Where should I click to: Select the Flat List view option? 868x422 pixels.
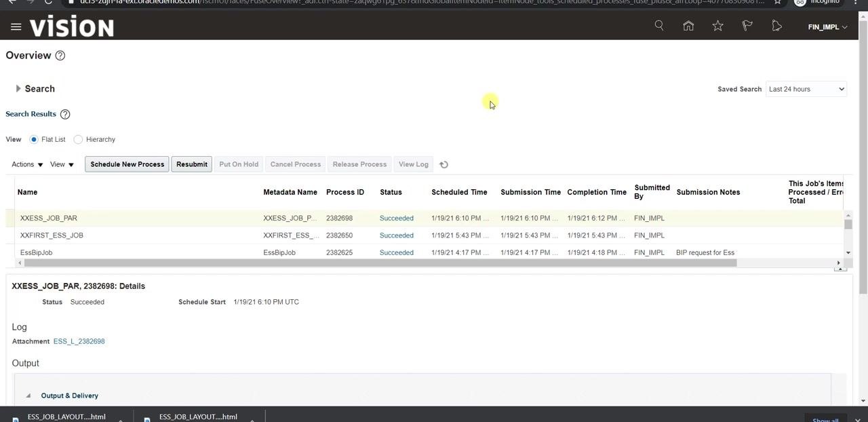pyautogui.click(x=34, y=139)
